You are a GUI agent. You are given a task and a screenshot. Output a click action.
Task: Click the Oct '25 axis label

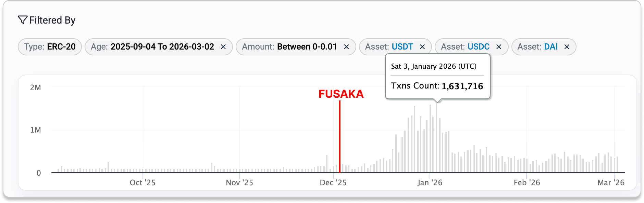[143, 182]
